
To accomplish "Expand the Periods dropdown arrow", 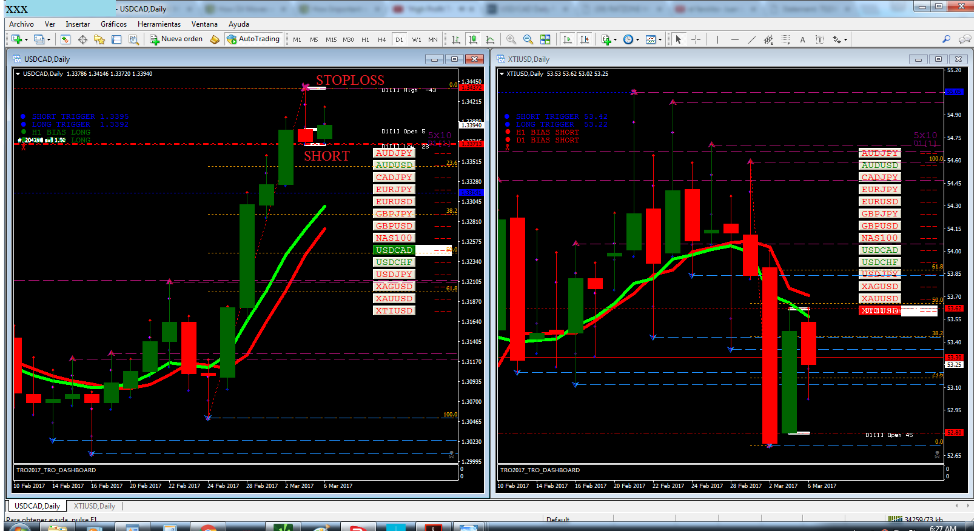I will click(x=637, y=40).
